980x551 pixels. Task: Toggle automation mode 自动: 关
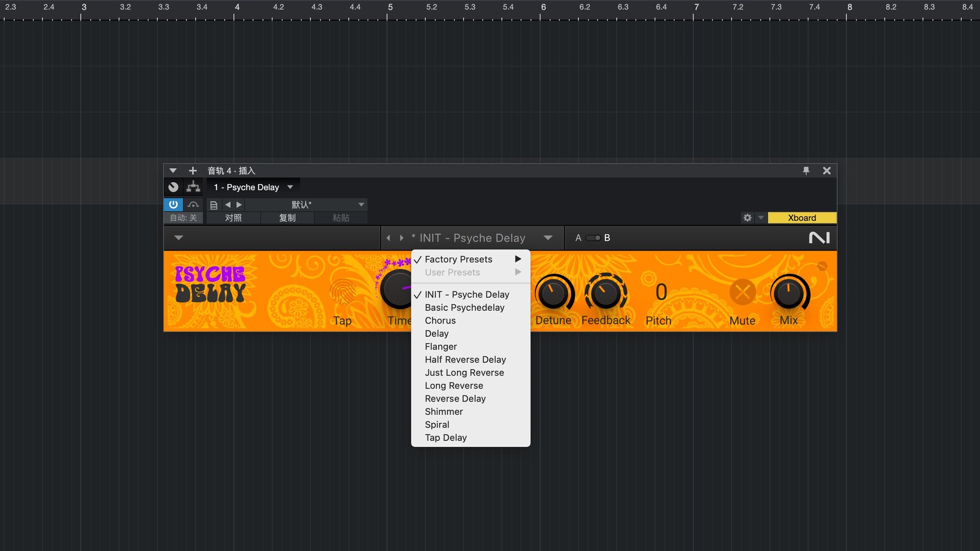[x=183, y=218]
